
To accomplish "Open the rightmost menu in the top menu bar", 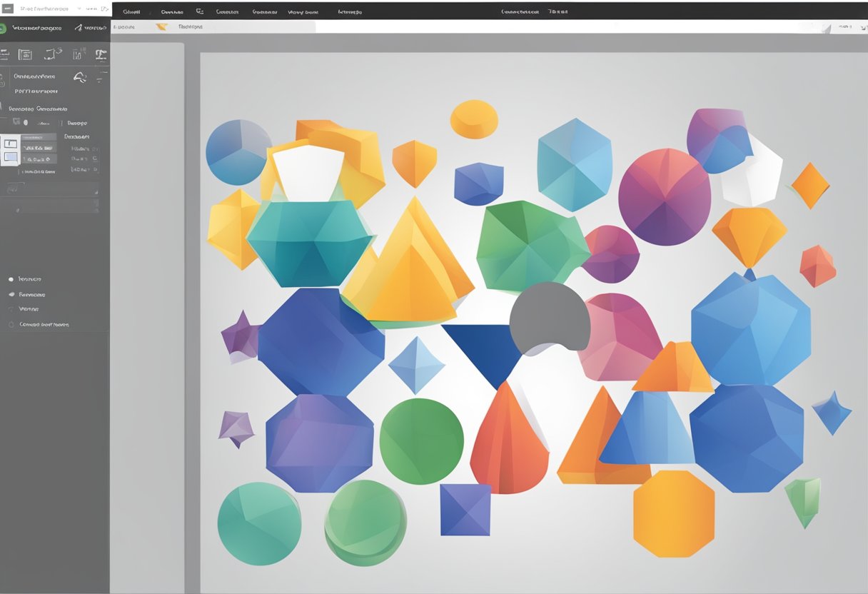I will click(559, 11).
